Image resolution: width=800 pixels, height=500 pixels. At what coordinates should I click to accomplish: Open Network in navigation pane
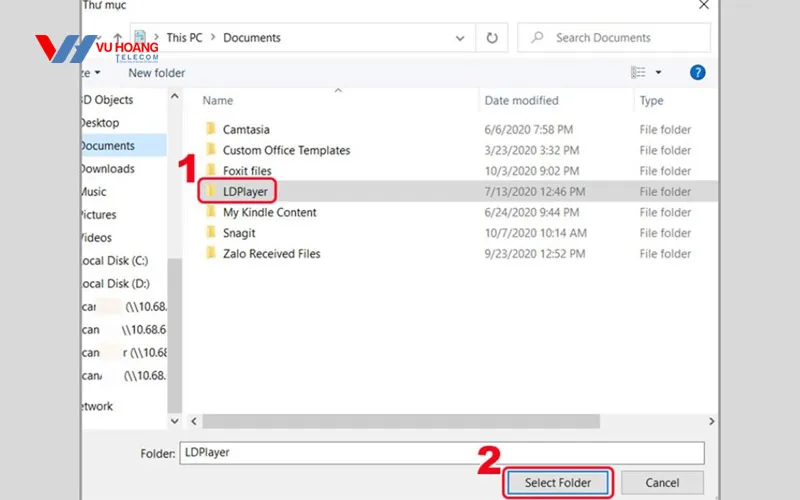[97, 406]
